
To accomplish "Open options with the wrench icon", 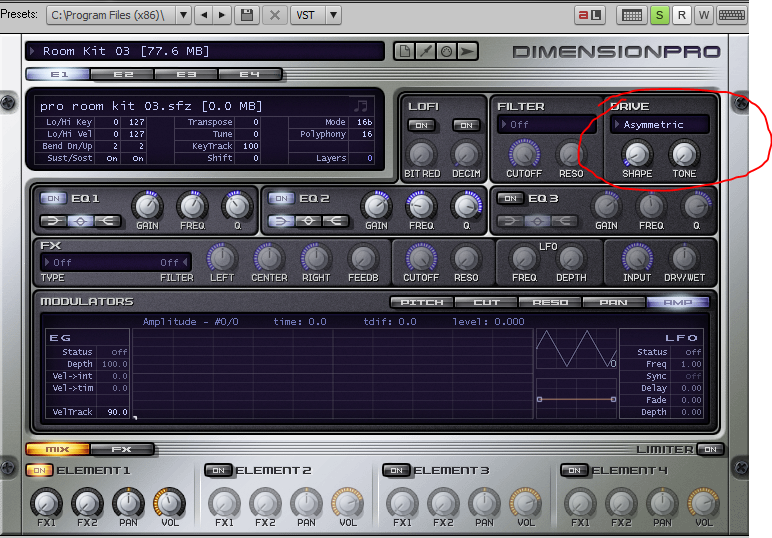I will click(x=425, y=51).
